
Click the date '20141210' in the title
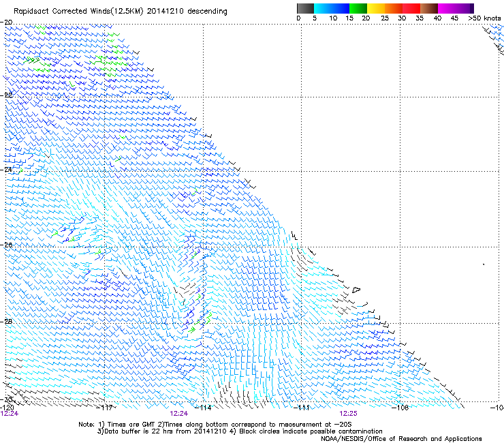coord(165,12)
